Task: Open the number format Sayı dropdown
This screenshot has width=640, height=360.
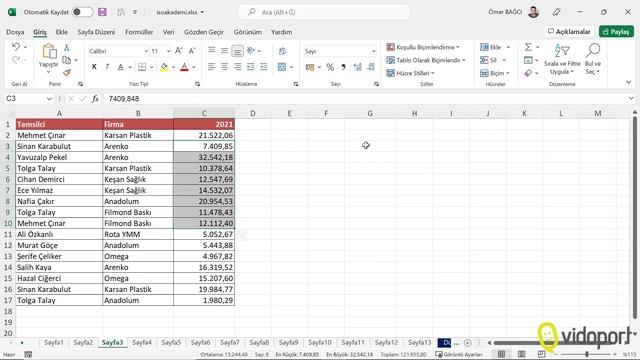Action: click(373, 51)
